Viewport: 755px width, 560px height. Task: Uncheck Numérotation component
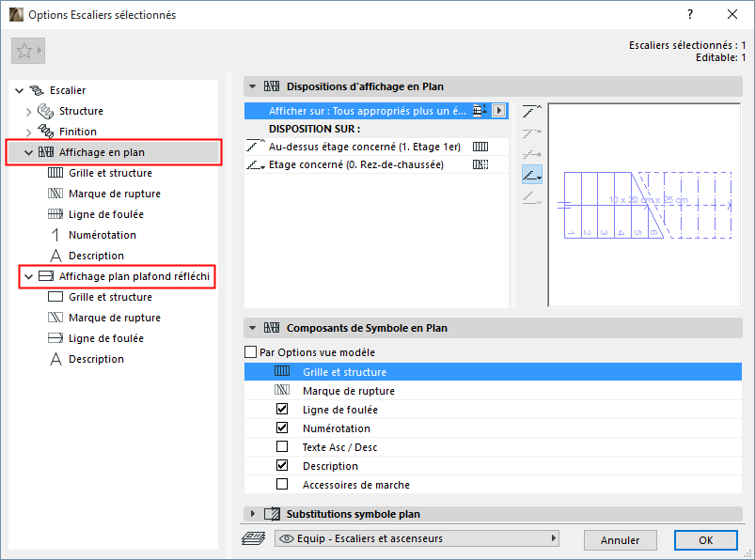282,428
